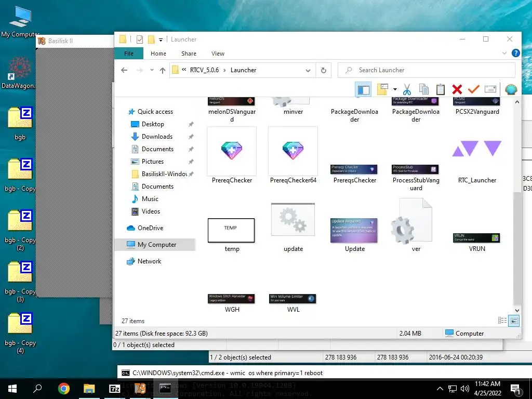Show hidden system tray icons
This screenshot has height=399, width=532.
click(x=440, y=389)
